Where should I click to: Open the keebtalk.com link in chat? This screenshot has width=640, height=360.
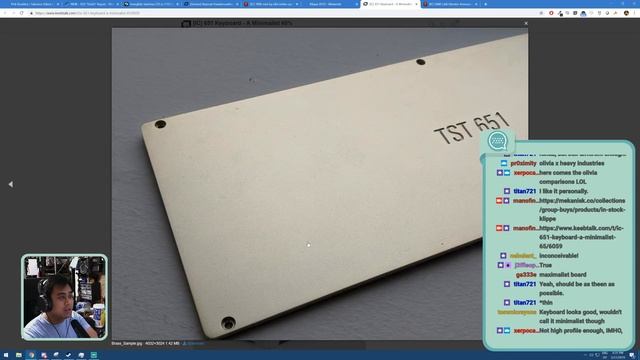(x=581, y=237)
